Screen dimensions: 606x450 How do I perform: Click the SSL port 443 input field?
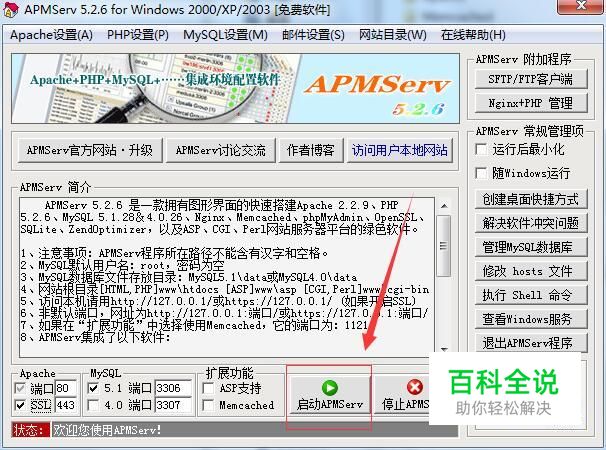pos(65,405)
